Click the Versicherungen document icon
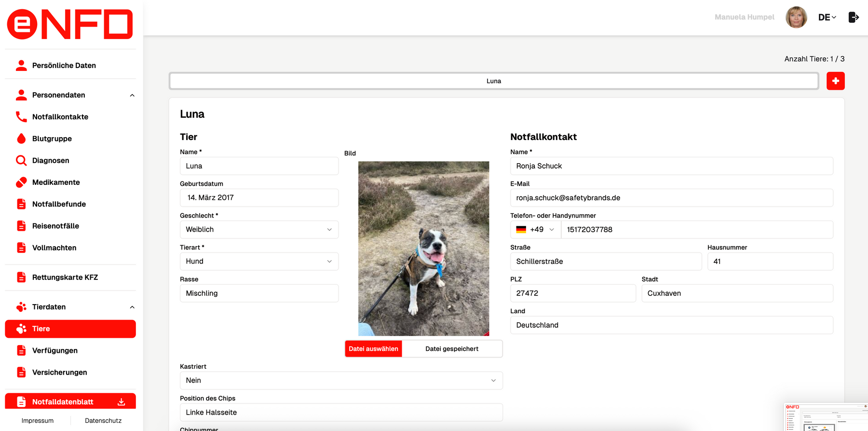Image resolution: width=868 pixels, height=431 pixels. point(21,372)
